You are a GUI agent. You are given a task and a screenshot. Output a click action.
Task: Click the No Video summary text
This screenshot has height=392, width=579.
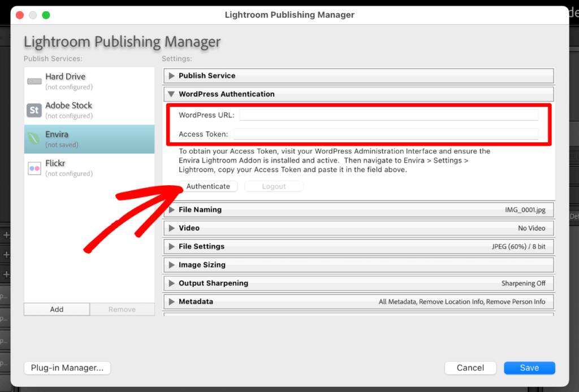(532, 228)
